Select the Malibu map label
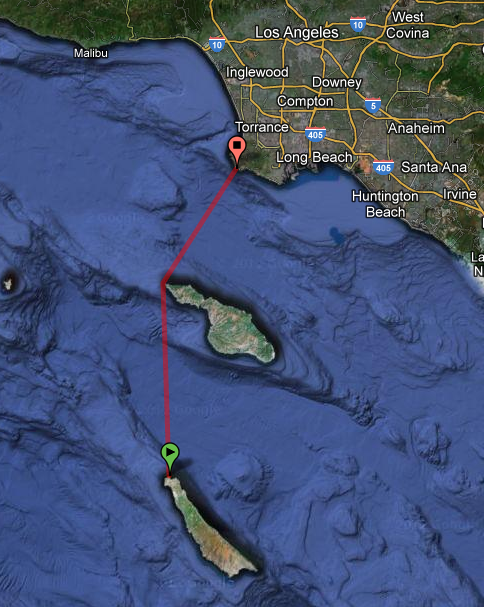The width and height of the screenshot is (484, 607). [91, 53]
